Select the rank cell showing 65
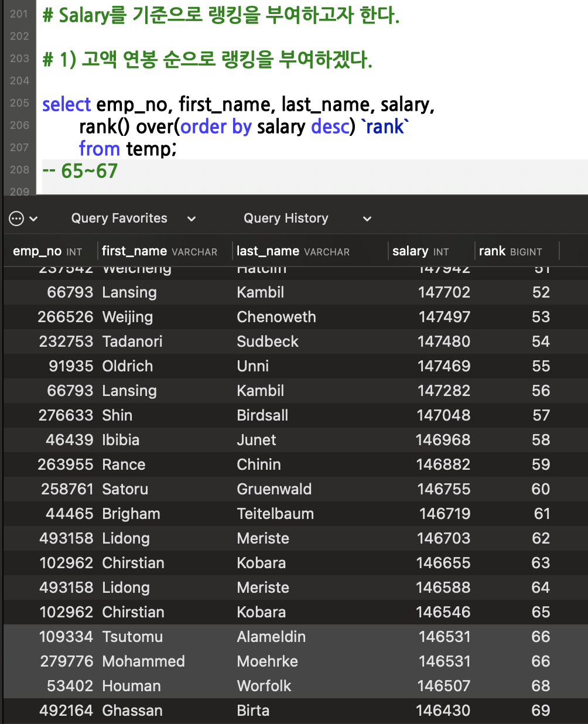This screenshot has height=724, width=588. tap(541, 612)
